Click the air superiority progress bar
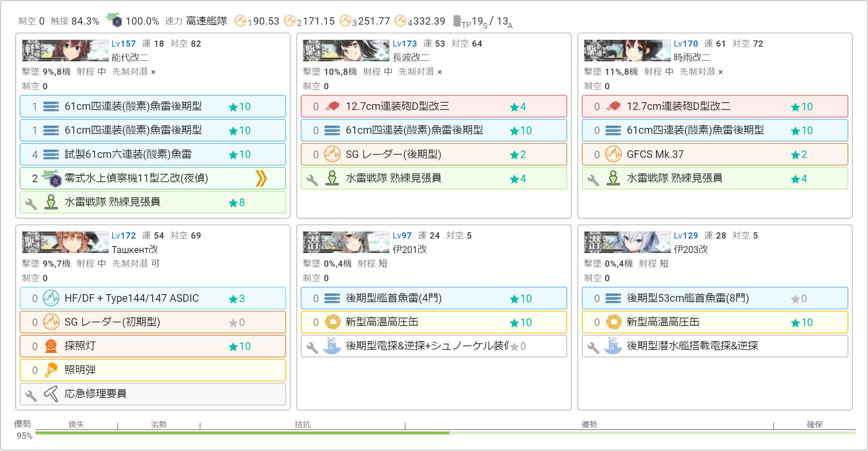Viewport: 868px width, 451px height. point(445,432)
